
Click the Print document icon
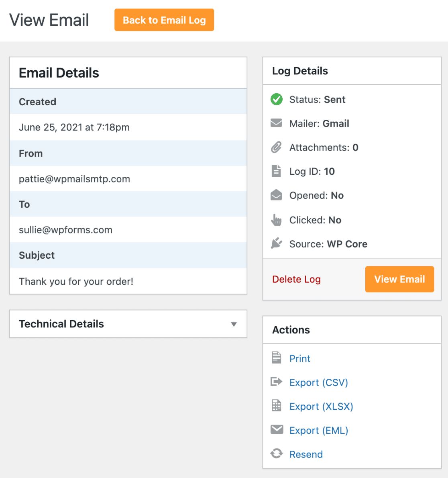(x=277, y=357)
